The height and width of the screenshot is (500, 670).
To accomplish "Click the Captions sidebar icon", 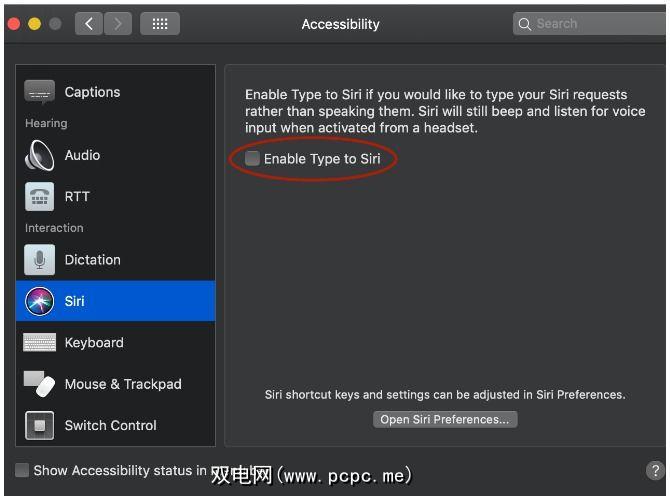I will (x=40, y=92).
